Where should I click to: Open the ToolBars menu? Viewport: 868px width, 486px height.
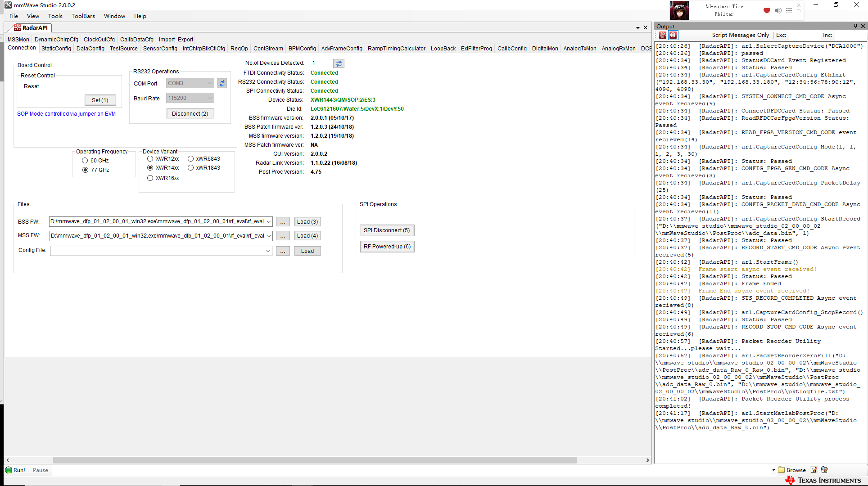pyautogui.click(x=83, y=16)
